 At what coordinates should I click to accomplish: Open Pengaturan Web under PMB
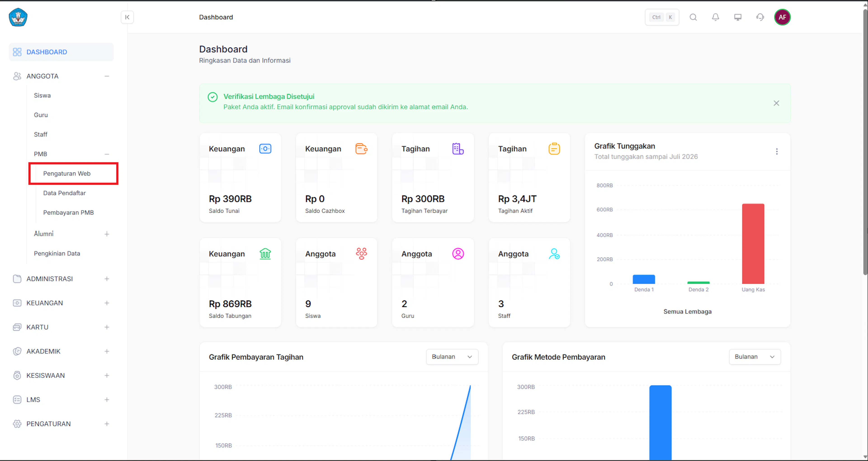tap(67, 174)
